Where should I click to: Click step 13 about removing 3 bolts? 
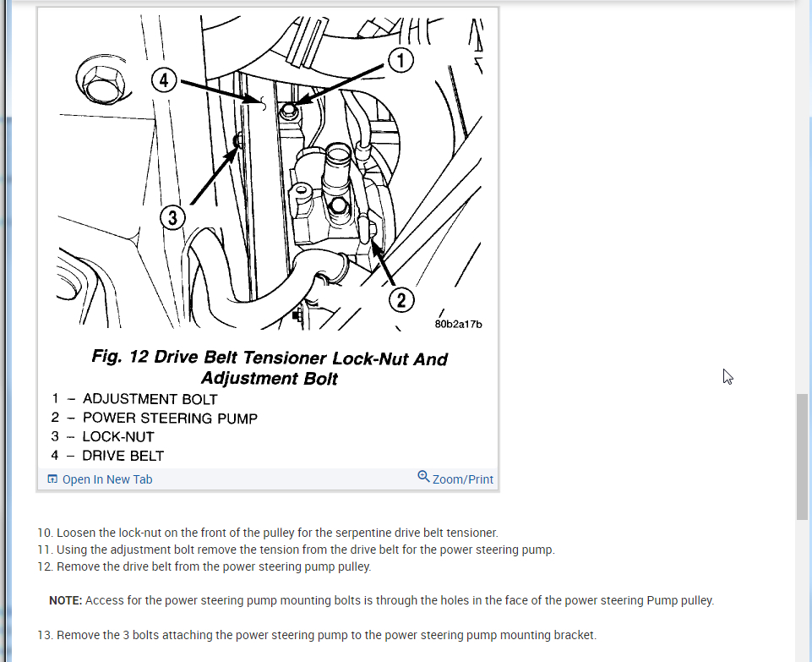317,635
